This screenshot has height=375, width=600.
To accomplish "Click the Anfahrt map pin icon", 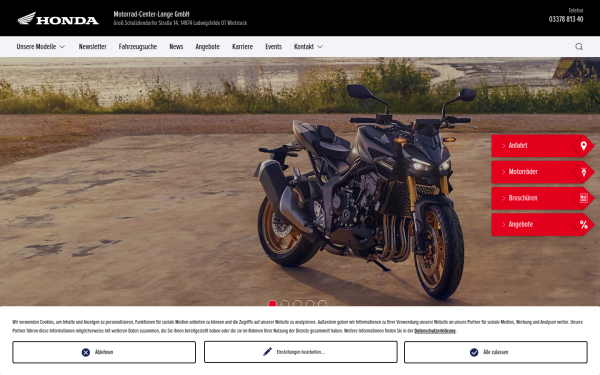I will [584, 146].
